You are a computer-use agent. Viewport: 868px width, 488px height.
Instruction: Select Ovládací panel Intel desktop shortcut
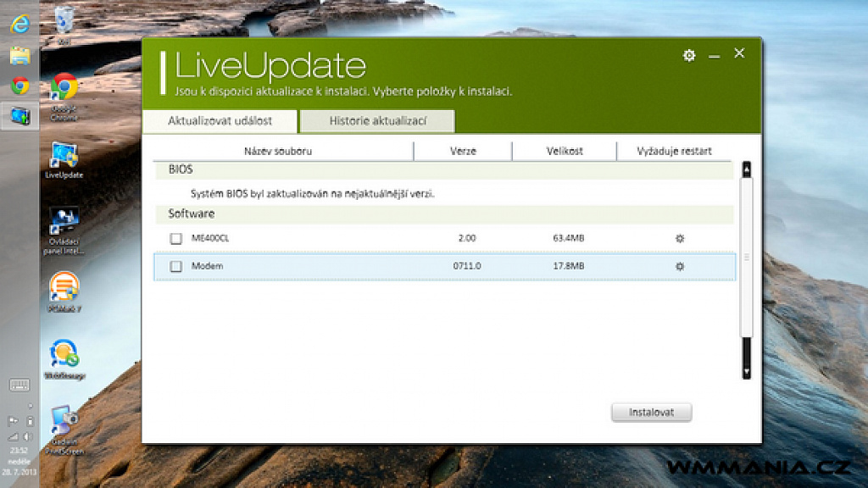tap(64, 230)
